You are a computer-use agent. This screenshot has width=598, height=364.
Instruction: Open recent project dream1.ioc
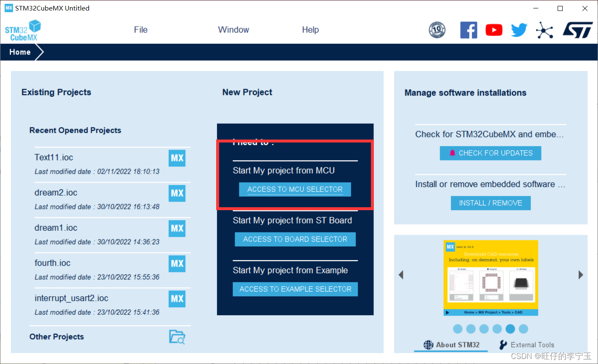(x=56, y=228)
